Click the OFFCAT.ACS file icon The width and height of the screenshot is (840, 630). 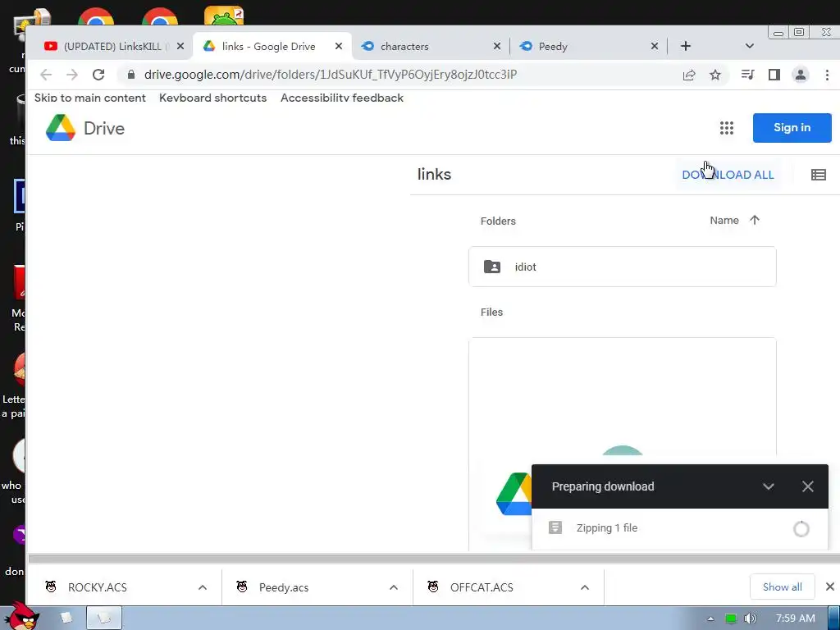[433, 587]
